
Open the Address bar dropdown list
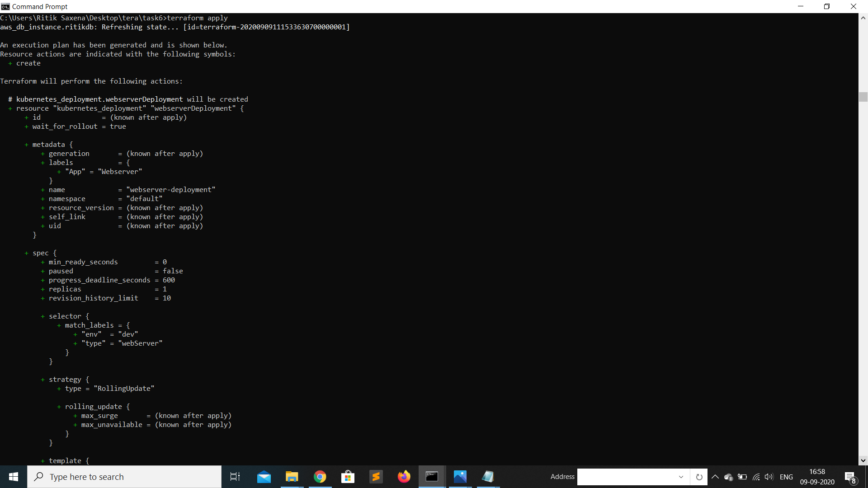681,477
